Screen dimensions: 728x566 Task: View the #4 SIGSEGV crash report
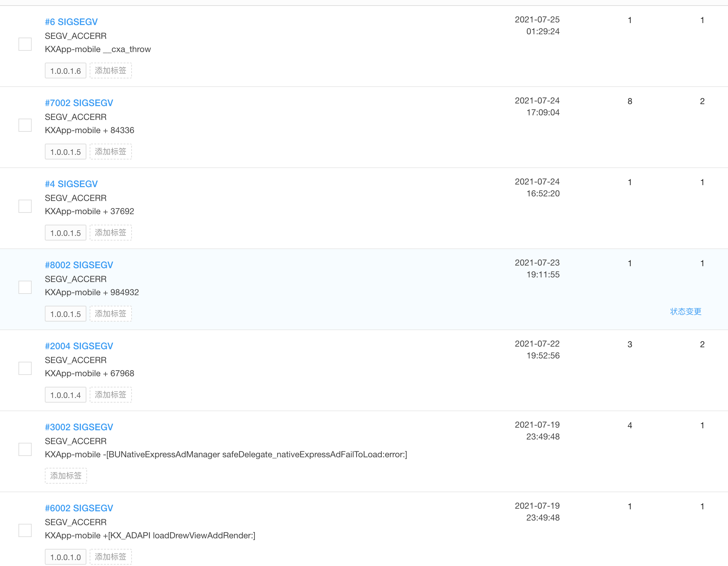[x=71, y=184]
